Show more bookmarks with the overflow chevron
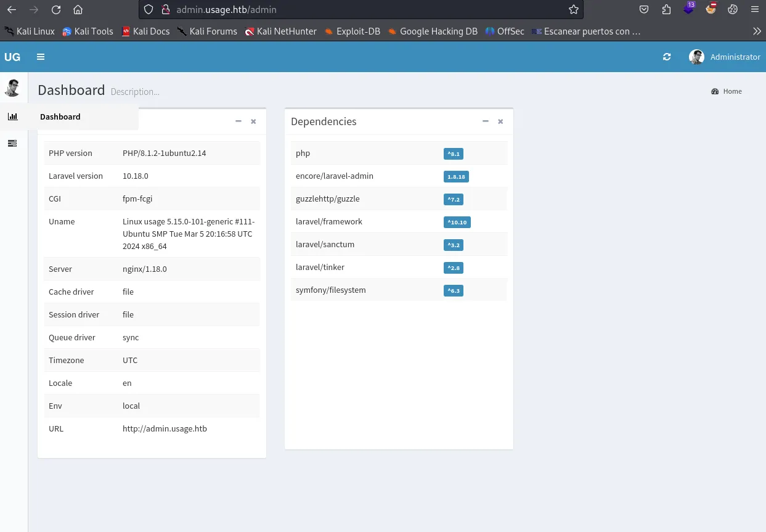The image size is (766, 532). click(757, 31)
